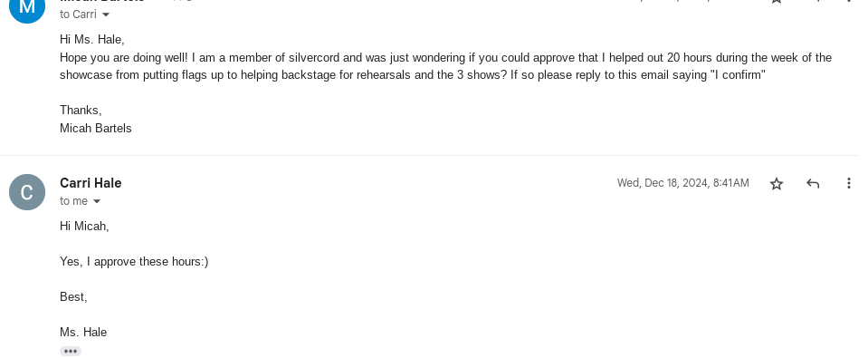Click Micah Bartels' blue M avatar
Viewport: 868px width, 358px height.
(x=27, y=8)
